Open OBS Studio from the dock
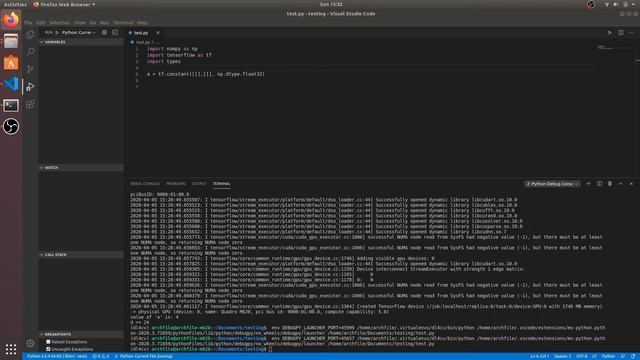640x360 pixels. coord(11,127)
